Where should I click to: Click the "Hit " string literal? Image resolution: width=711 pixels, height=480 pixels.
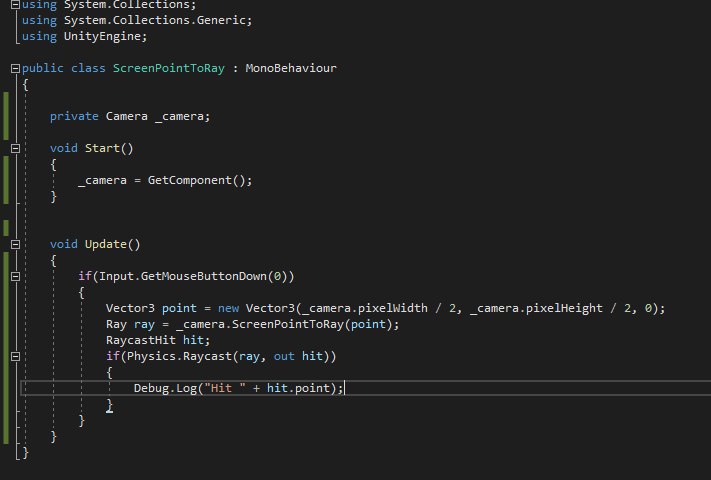click(224, 388)
